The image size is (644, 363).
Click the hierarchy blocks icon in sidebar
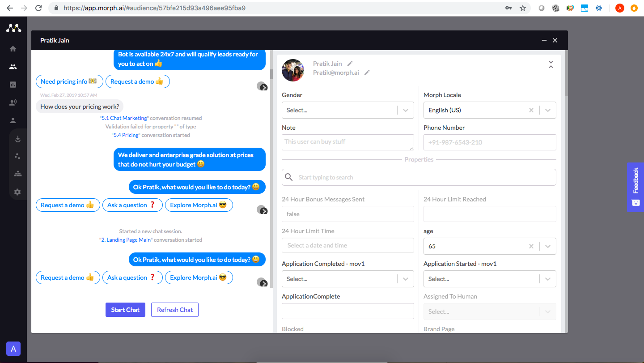click(x=17, y=174)
